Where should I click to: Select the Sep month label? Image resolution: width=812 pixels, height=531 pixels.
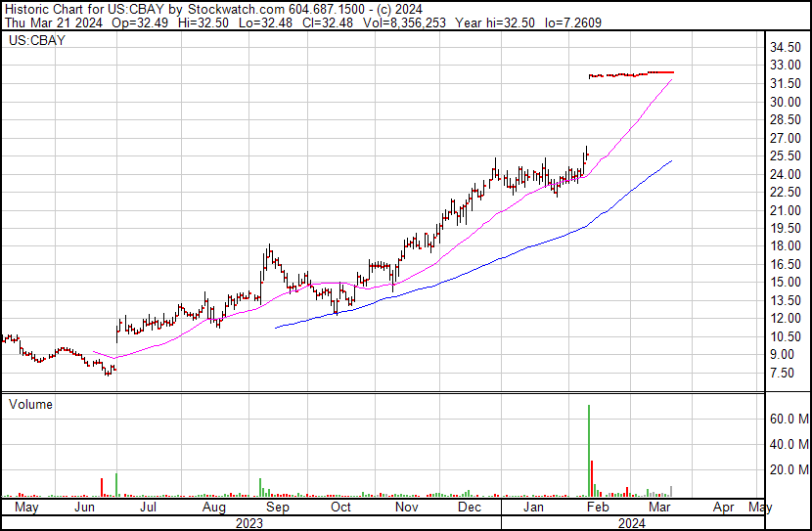[277, 509]
